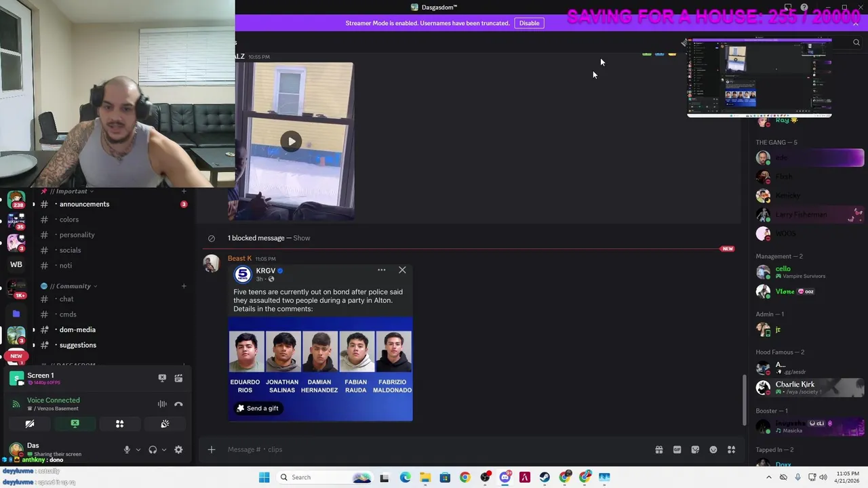The height and width of the screenshot is (488, 868).
Task: Open volume control in system tray
Action: [x=823, y=477]
